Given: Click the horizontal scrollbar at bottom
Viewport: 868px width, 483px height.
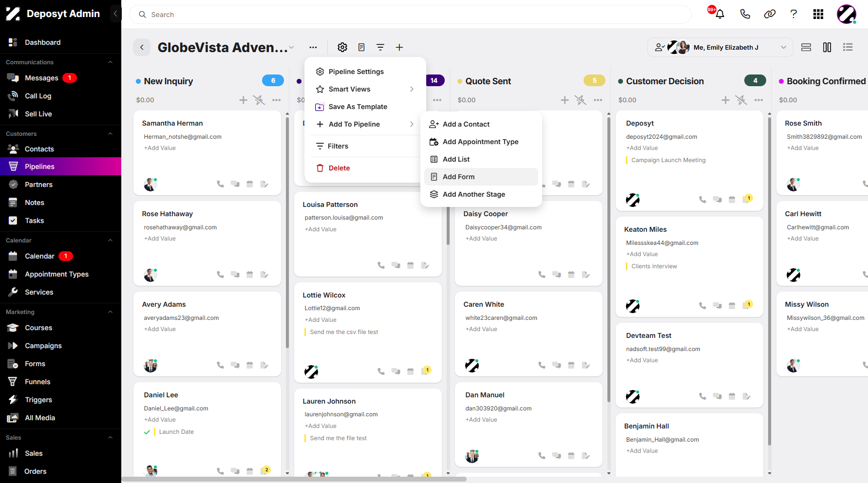Looking at the screenshot, I should [x=294, y=479].
